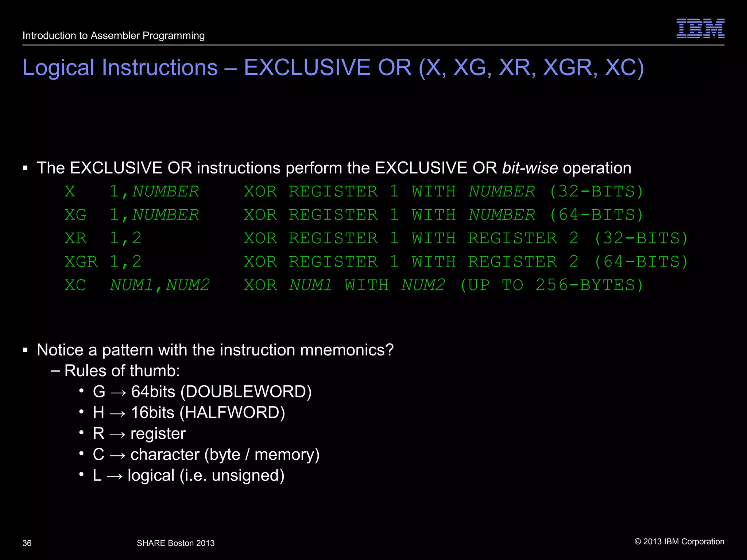Click the 'L → logical (i.e. unsigned)' rule
The width and height of the screenshot is (747, 560).
(x=189, y=475)
